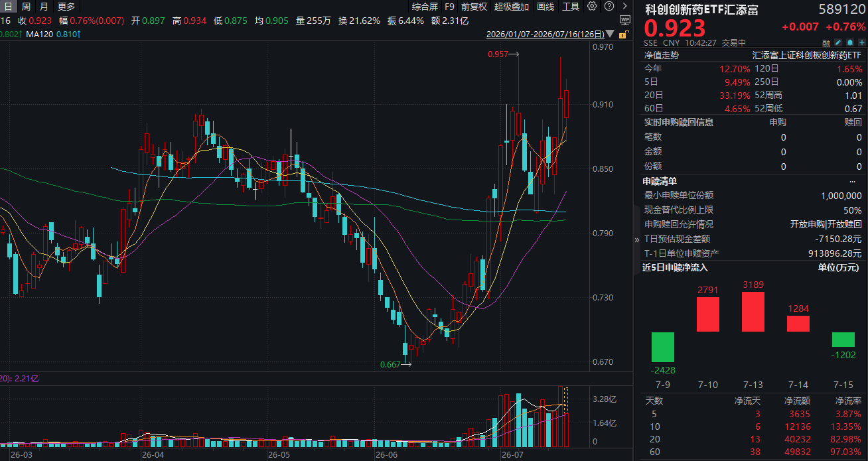Toggle 超级叠加 overlay option
This screenshot has width=868, height=461.
pyautogui.click(x=512, y=7)
